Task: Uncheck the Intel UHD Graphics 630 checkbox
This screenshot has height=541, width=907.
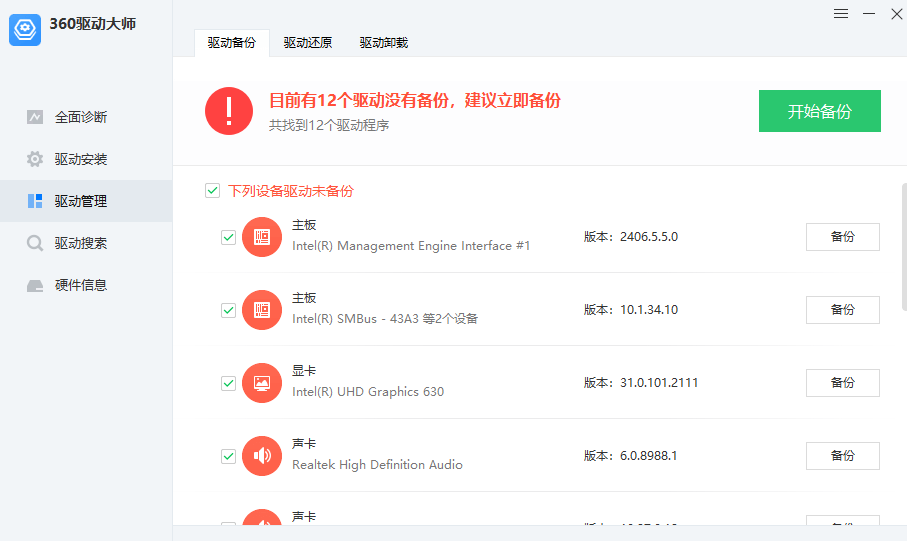Action: point(228,383)
